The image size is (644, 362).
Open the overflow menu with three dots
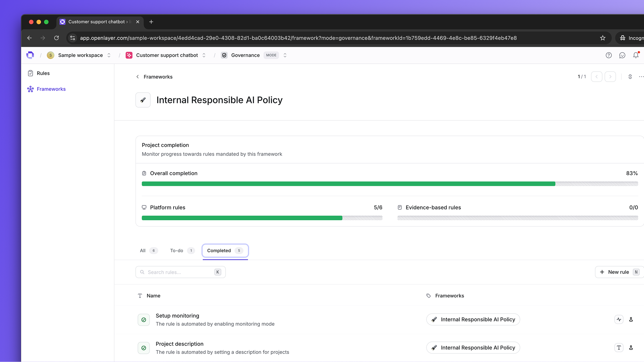coord(641,76)
